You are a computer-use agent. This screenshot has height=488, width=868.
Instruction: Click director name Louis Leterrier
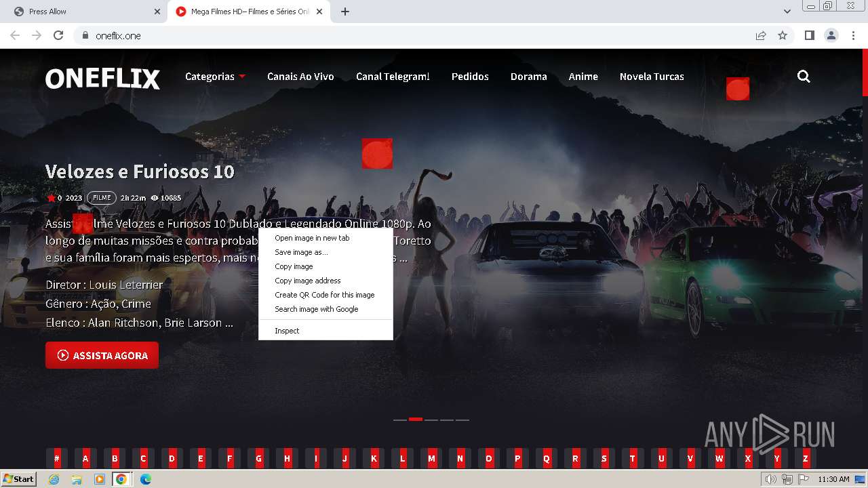(126, 285)
